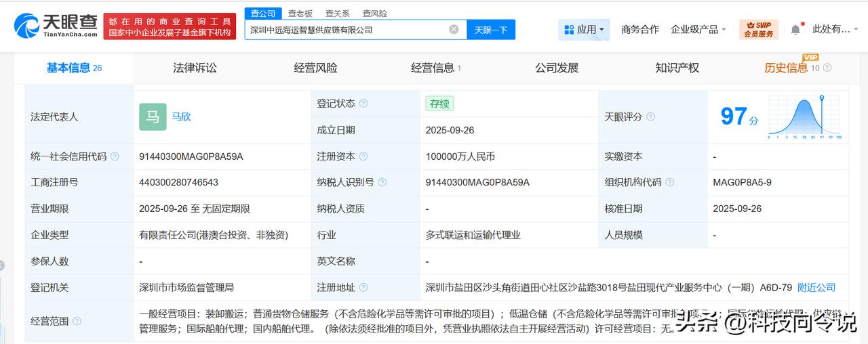Select the 查公司 search tab
Viewport: 868px width, 344px height.
click(263, 14)
